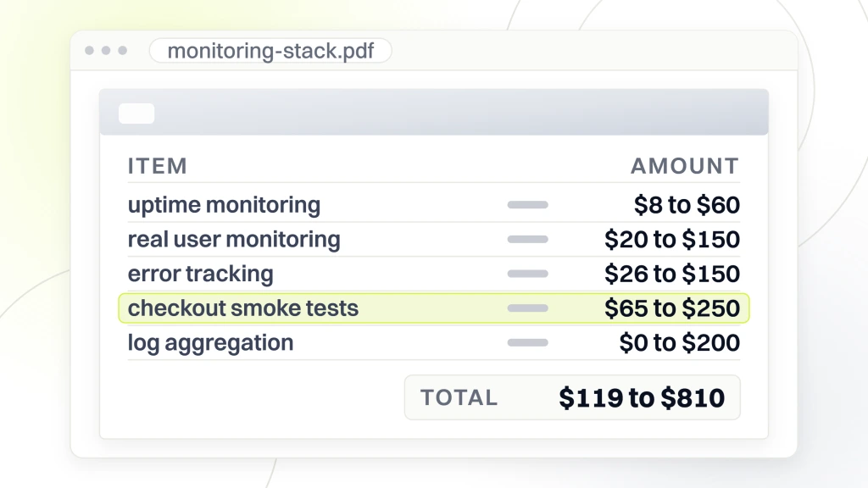Click the '$65 to $250' amount
The width and height of the screenshot is (868, 488).
pos(672,308)
